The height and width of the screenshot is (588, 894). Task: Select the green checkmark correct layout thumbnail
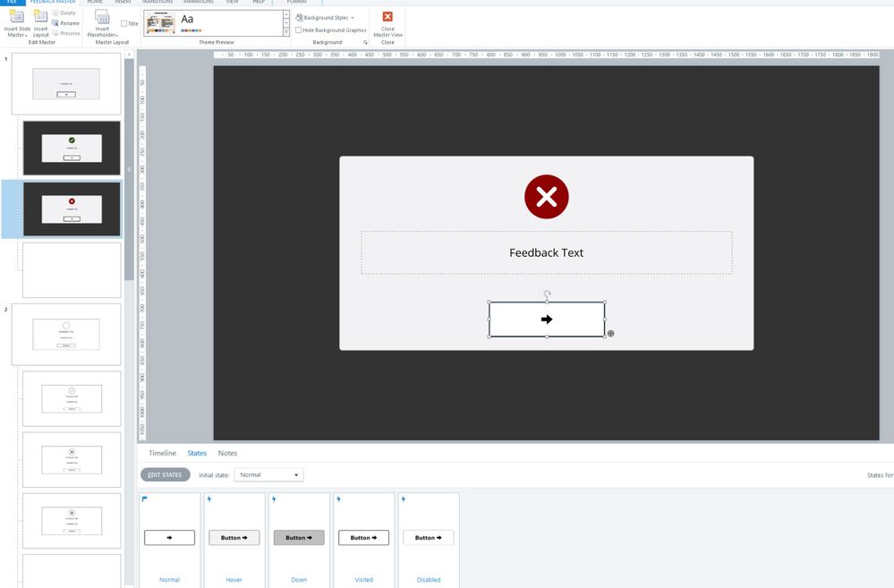[72, 149]
